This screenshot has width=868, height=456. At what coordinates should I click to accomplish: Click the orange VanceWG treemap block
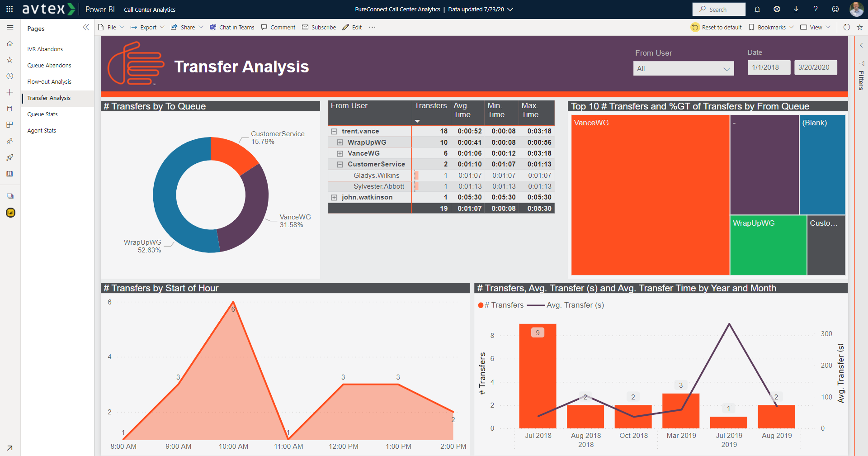coord(650,194)
